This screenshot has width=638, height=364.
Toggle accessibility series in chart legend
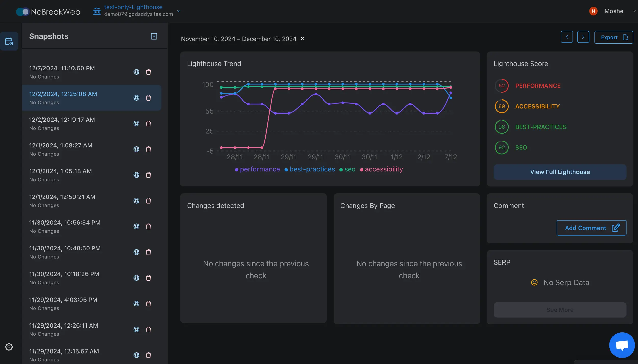[x=382, y=169]
